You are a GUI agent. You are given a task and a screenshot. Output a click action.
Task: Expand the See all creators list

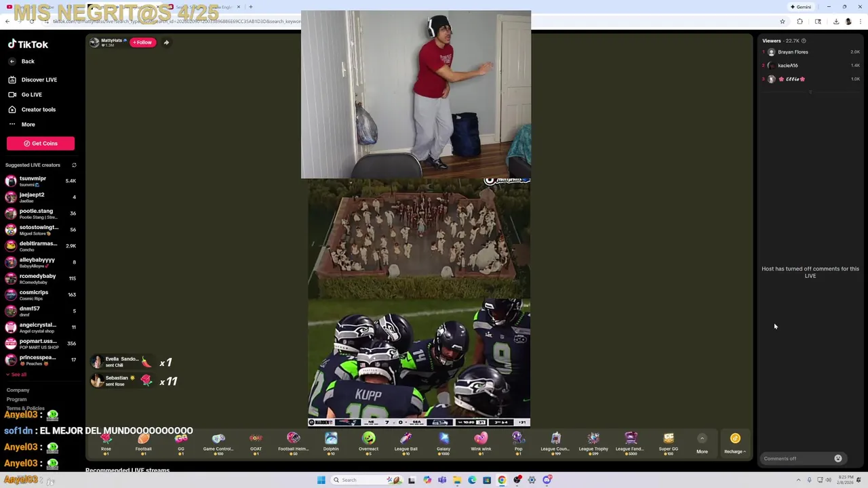click(x=16, y=375)
